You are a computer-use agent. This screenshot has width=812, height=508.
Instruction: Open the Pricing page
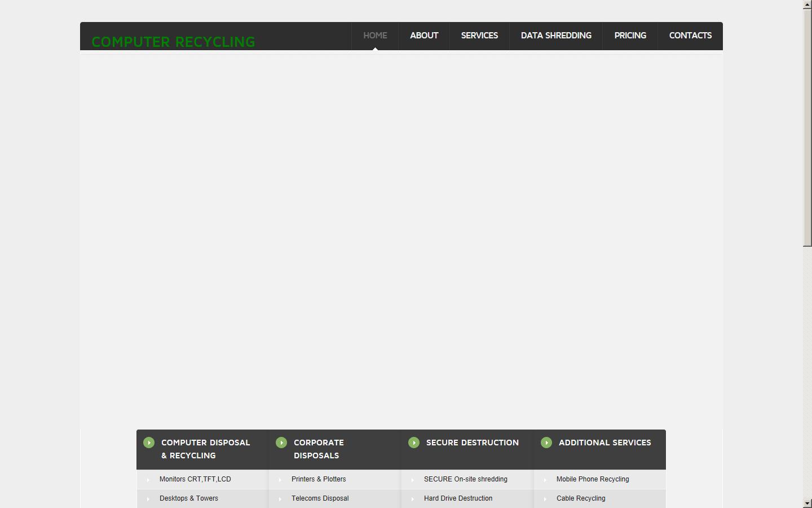coord(630,36)
